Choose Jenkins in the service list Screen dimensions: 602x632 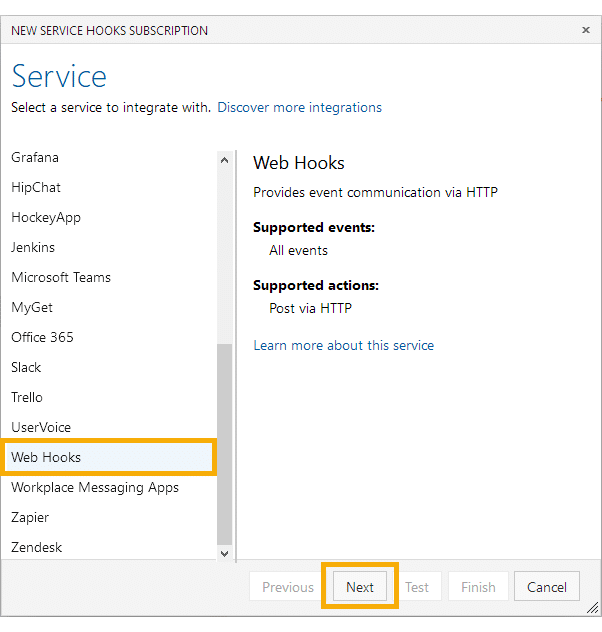click(x=108, y=247)
